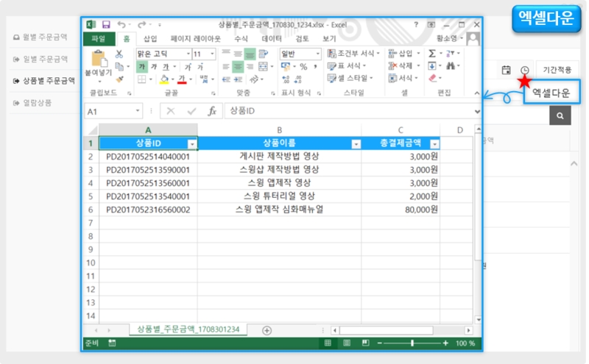Click the insert function fx icon
The height and width of the screenshot is (364, 589).
point(211,111)
